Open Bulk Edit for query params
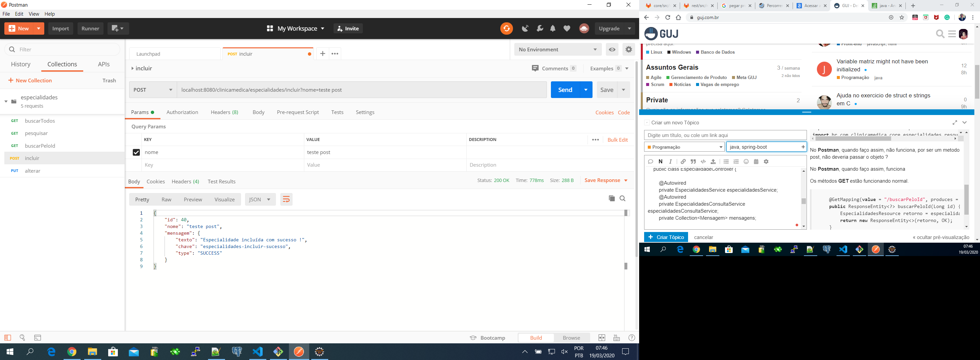 (x=617, y=140)
